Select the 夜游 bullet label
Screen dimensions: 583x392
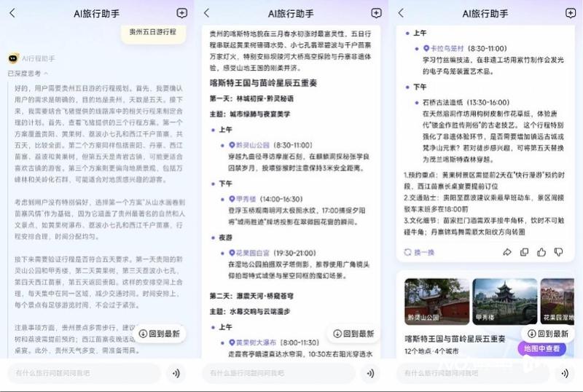(x=225, y=238)
